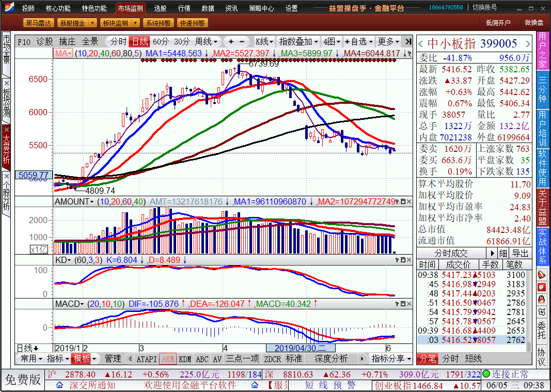The width and height of the screenshot is (551, 392).
Task: Expand the 指数叠加 dropdown
Action: 299,42
